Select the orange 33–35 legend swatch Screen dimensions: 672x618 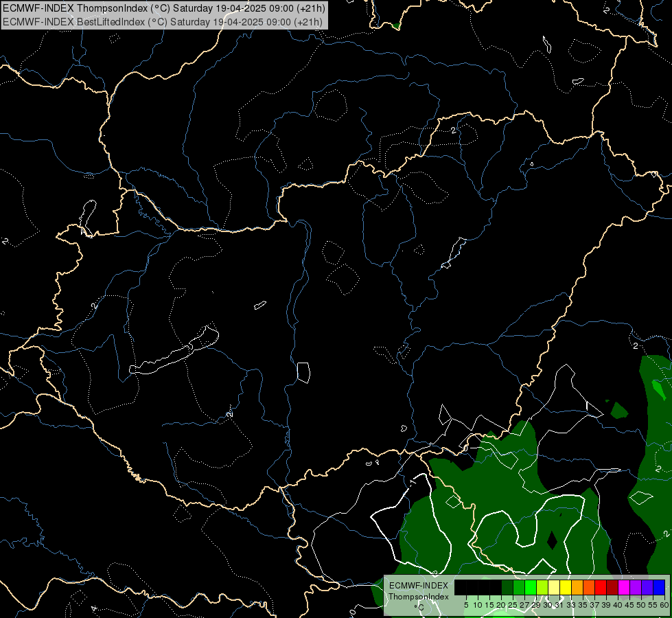click(577, 587)
